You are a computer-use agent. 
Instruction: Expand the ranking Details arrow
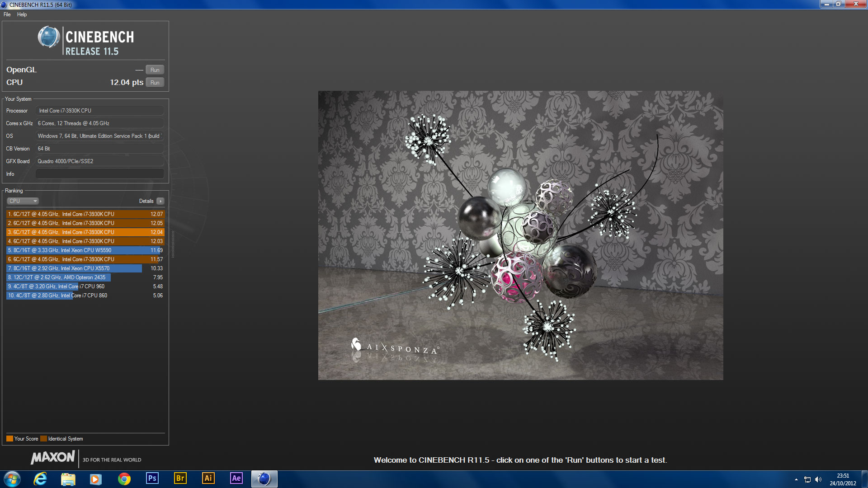tap(160, 201)
